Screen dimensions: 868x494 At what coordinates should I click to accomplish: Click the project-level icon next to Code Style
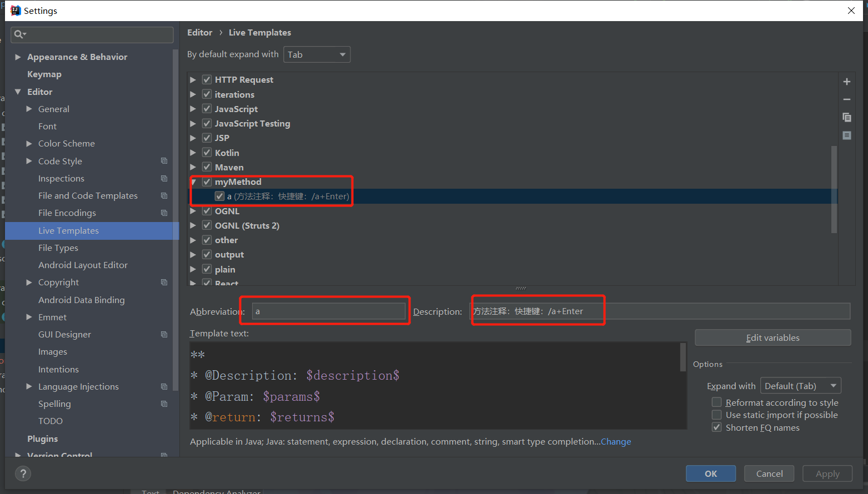point(164,161)
